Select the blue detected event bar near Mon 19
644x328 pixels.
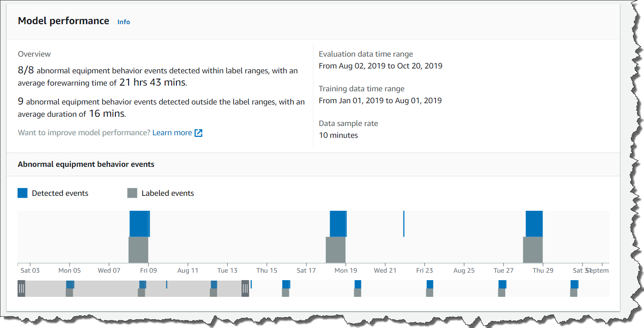(x=338, y=223)
